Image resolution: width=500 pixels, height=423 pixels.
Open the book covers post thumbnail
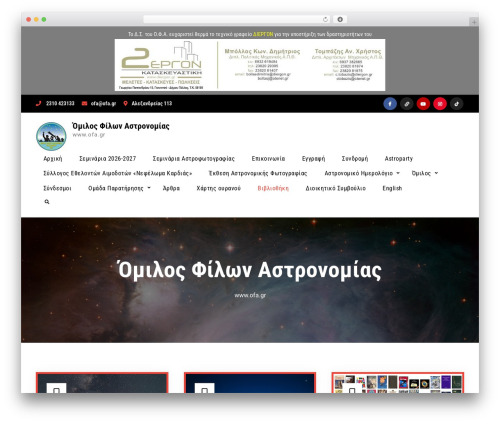[x=398, y=383]
